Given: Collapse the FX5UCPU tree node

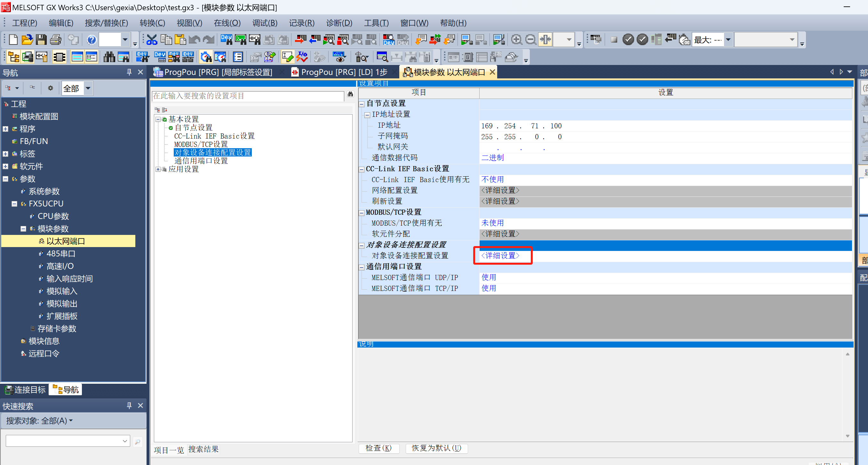Looking at the screenshot, I should click(14, 204).
